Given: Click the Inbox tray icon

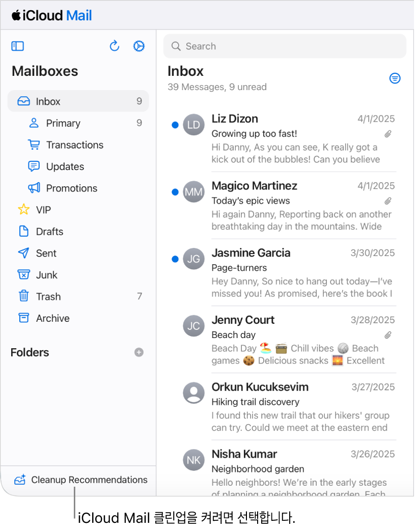Looking at the screenshot, I should click(23, 101).
